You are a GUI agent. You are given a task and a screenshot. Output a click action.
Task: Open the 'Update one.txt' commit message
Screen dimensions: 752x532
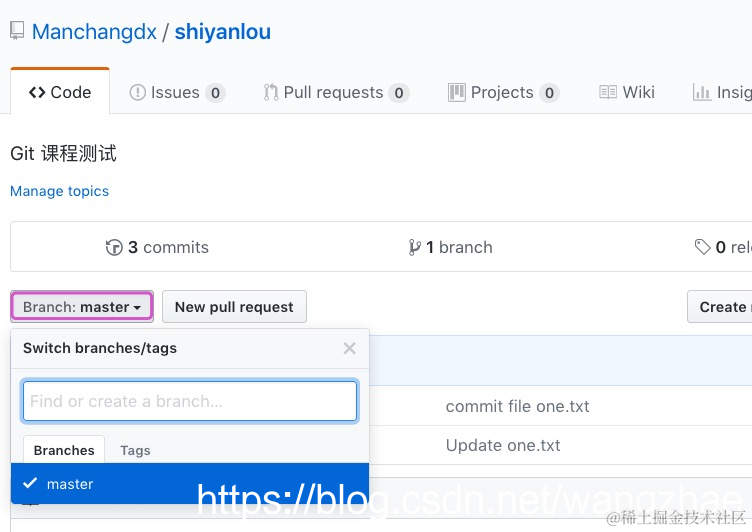pyautogui.click(x=503, y=445)
